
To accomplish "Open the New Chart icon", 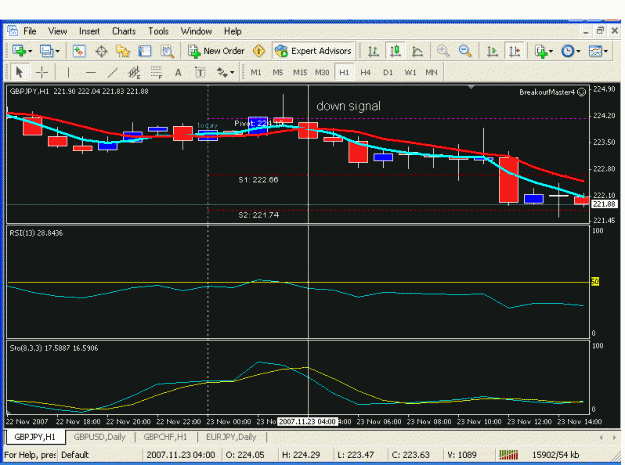I will [x=18, y=51].
